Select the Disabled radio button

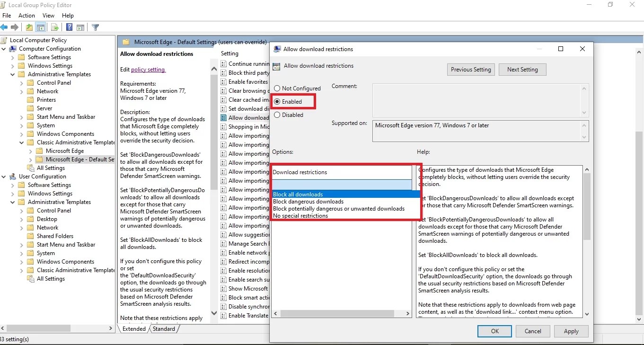coord(277,115)
